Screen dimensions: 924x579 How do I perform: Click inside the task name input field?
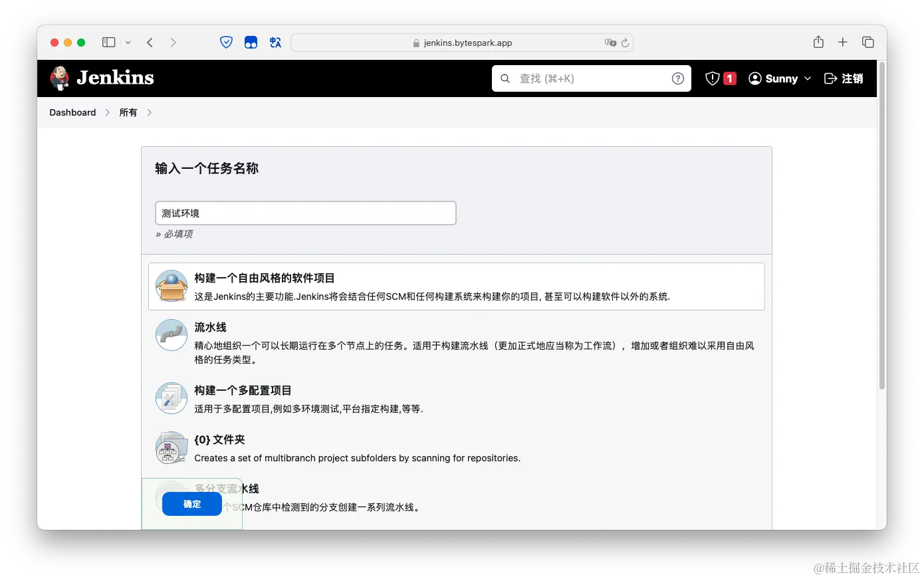click(x=304, y=213)
